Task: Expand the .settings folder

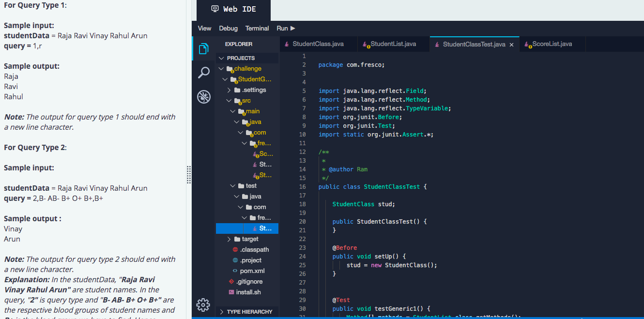Action: click(229, 90)
